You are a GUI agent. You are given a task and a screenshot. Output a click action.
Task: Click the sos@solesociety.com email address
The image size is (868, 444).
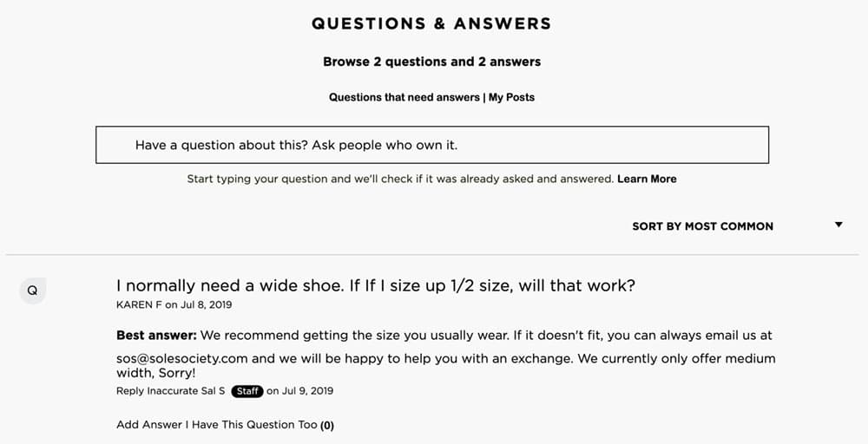(182, 358)
